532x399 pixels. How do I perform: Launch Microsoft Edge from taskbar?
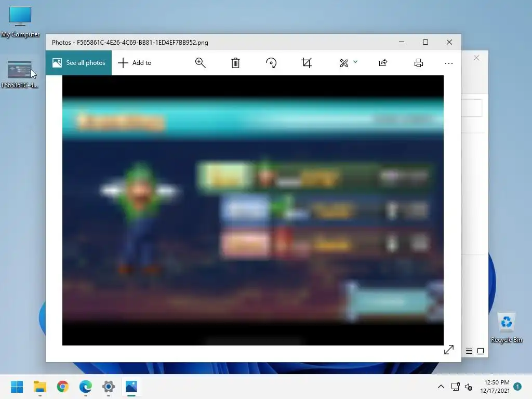(x=86, y=387)
